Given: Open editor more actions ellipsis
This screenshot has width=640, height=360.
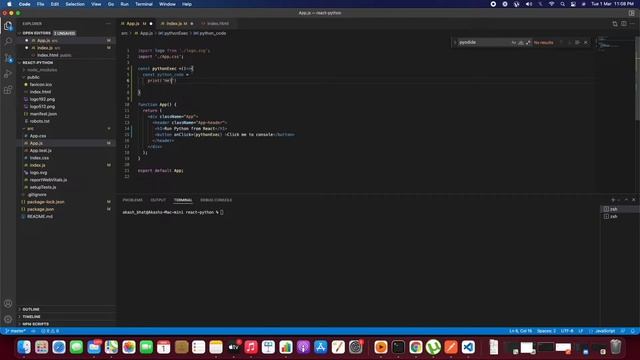Looking at the screenshot, I should [x=632, y=24].
